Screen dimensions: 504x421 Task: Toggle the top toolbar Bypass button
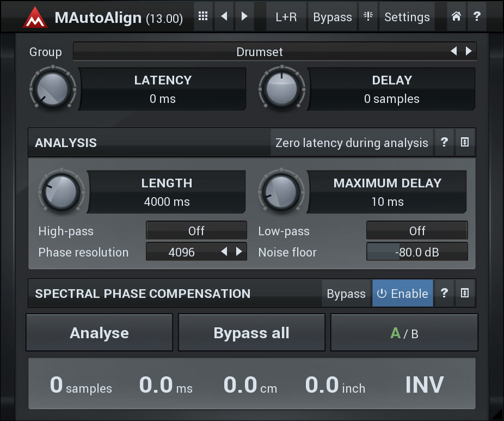click(x=332, y=17)
